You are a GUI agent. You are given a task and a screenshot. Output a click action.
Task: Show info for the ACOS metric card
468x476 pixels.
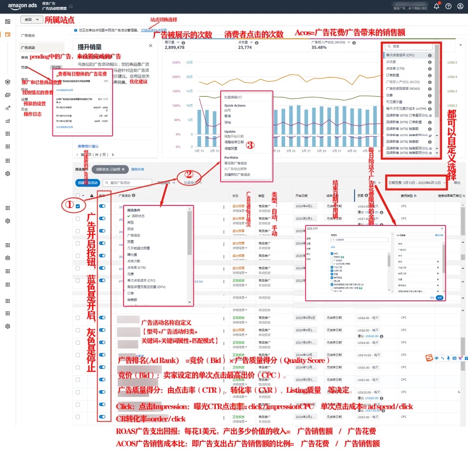click(x=354, y=43)
